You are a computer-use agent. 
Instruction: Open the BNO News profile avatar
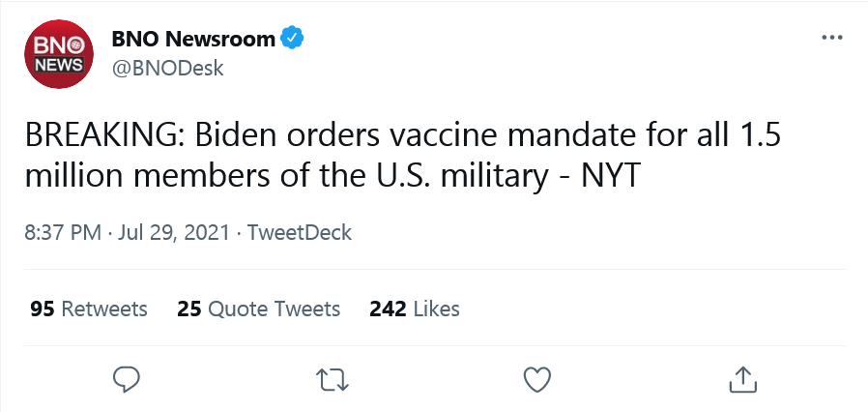[x=59, y=54]
